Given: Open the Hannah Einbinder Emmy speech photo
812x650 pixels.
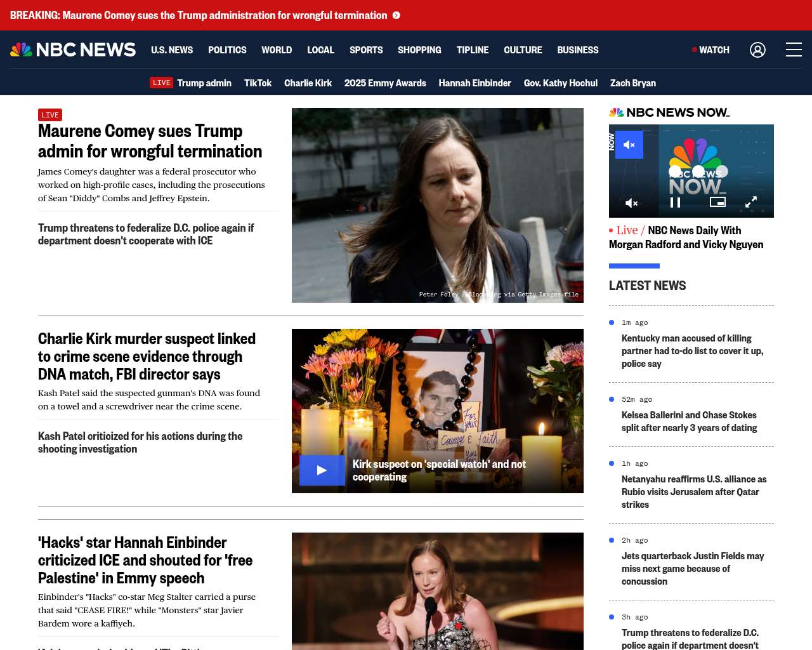Looking at the screenshot, I should tap(438, 591).
